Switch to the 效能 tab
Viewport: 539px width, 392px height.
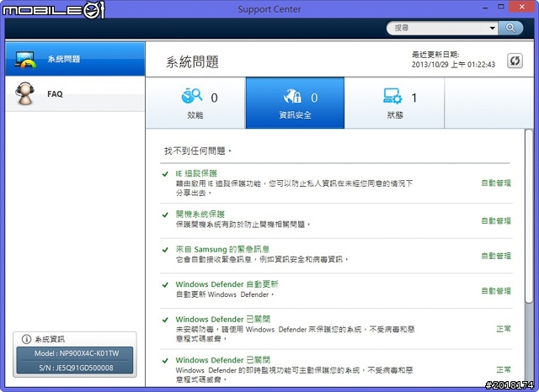tap(195, 103)
